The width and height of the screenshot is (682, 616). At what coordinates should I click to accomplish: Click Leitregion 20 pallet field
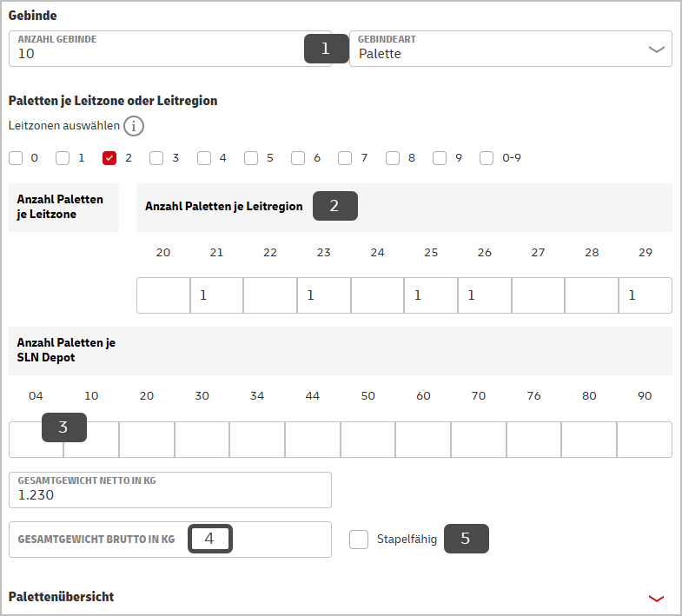163,295
